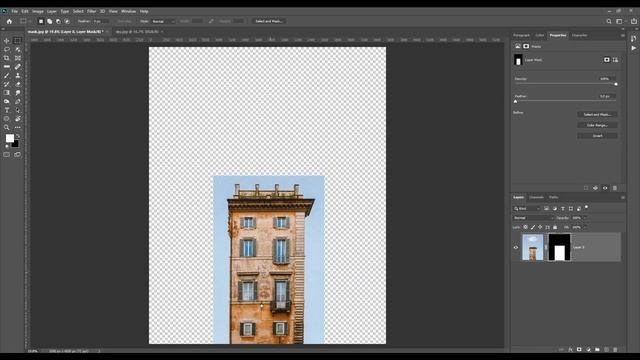
Task: Select the Gradient tool
Action: pyautogui.click(x=7, y=93)
